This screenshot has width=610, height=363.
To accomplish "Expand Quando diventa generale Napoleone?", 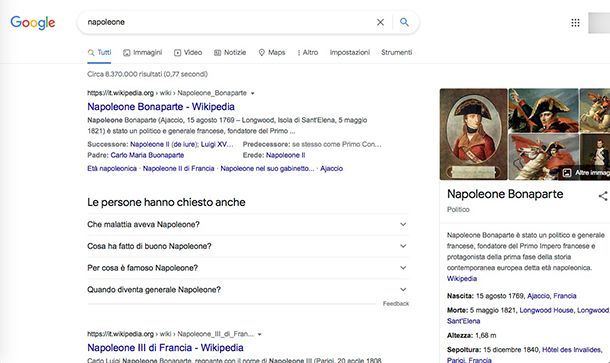I will click(x=248, y=290).
